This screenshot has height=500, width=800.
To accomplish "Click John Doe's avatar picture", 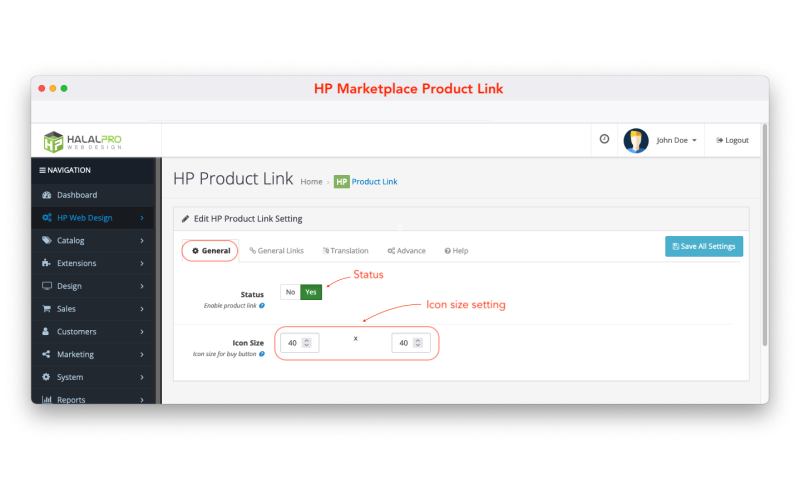I will point(636,140).
